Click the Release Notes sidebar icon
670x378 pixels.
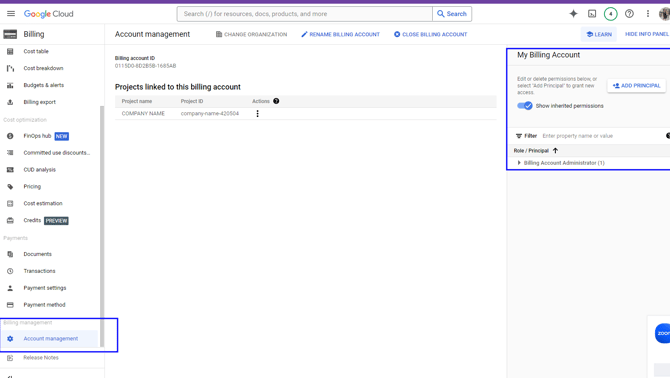tap(10, 358)
